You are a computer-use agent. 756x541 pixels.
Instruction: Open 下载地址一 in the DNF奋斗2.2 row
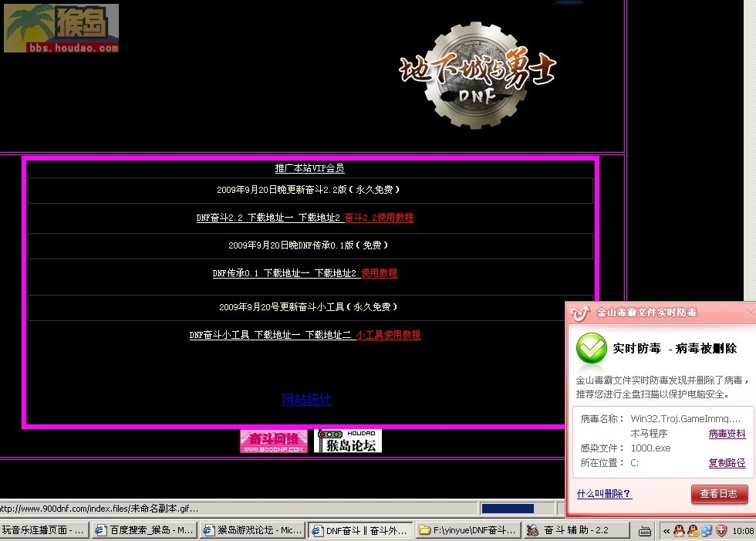click(271, 218)
